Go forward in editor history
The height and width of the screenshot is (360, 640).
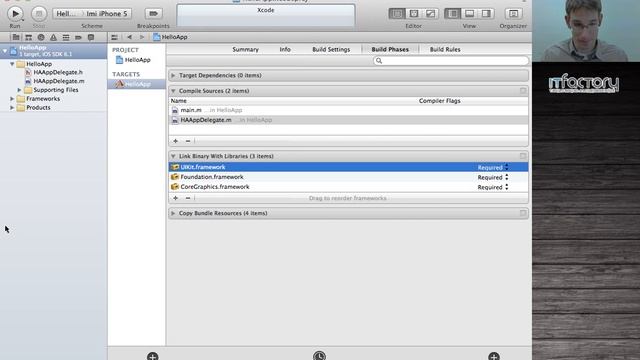pos(142,37)
